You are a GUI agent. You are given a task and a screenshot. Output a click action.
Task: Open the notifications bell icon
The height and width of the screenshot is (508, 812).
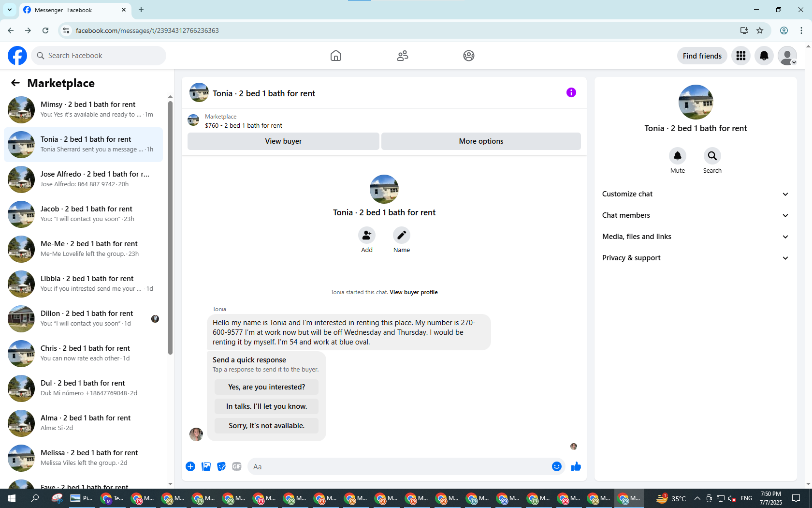[764, 56]
